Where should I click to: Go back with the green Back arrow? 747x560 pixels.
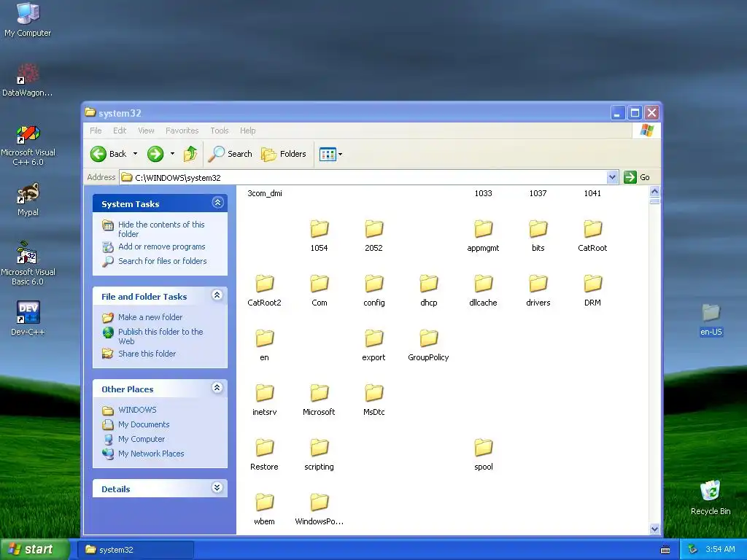coord(109,154)
